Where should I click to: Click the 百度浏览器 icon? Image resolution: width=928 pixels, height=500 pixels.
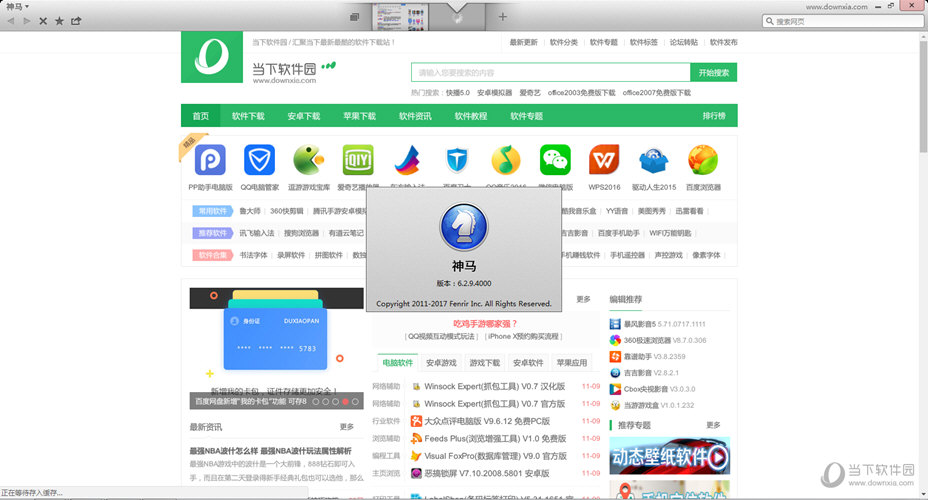703,160
